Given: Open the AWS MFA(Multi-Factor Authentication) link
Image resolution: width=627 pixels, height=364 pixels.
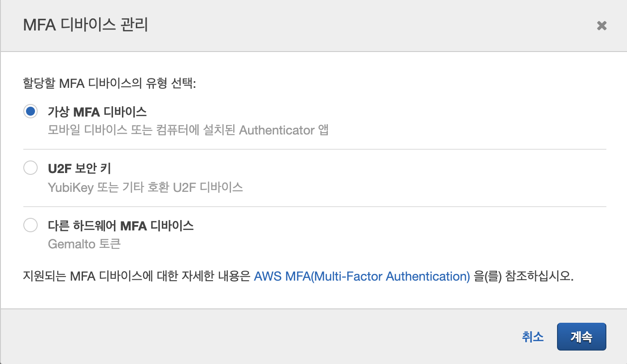Looking at the screenshot, I should (362, 276).
